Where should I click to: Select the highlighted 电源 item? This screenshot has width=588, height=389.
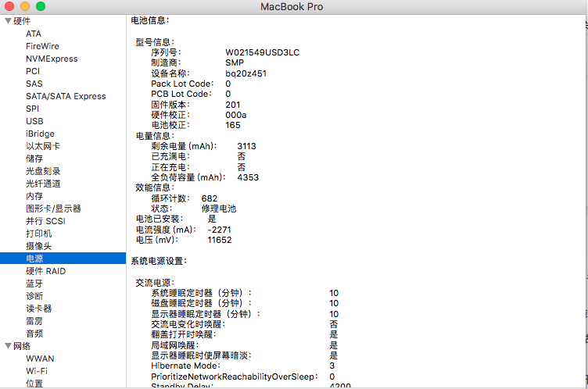tap(63, 259)
